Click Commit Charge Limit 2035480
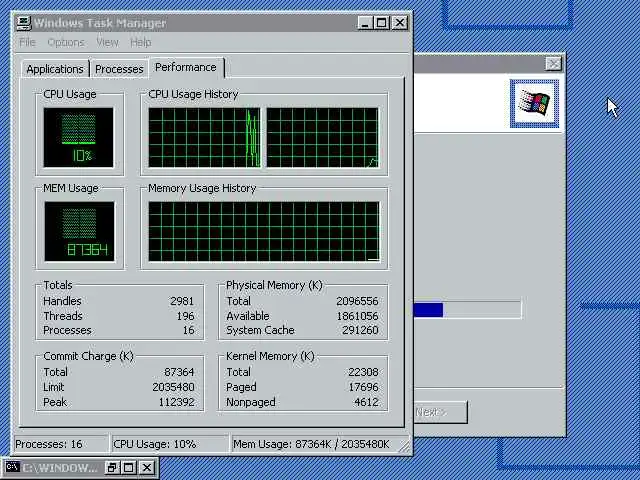 (173, 387)
